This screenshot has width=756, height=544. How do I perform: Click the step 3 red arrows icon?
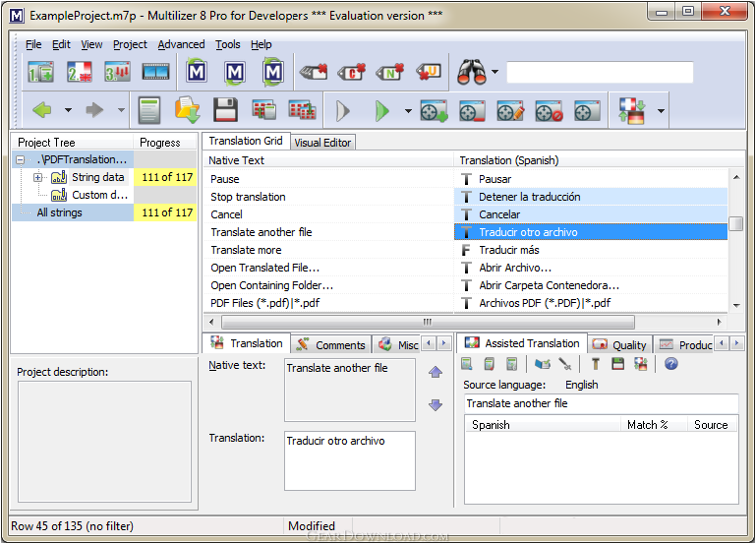pyautogui.click(x=118, y=73)
